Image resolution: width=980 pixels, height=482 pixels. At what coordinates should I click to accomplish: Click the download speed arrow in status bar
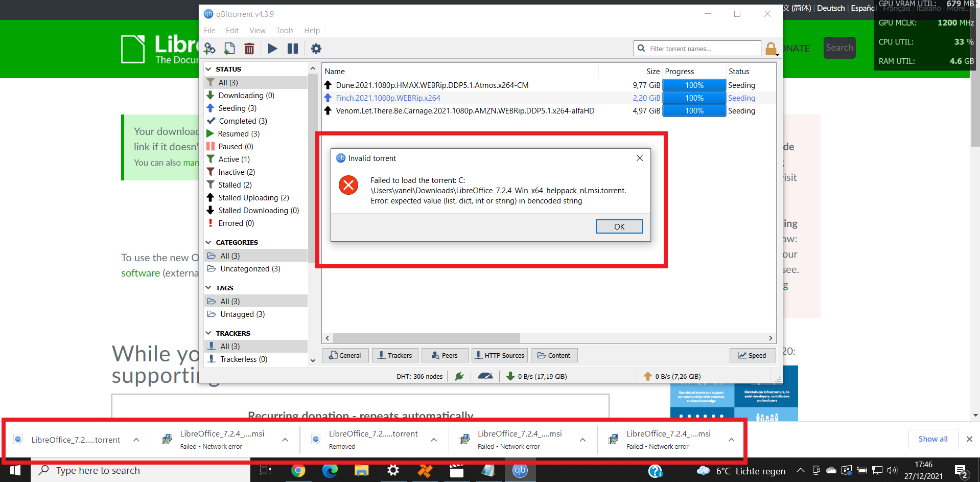(510, 376)
